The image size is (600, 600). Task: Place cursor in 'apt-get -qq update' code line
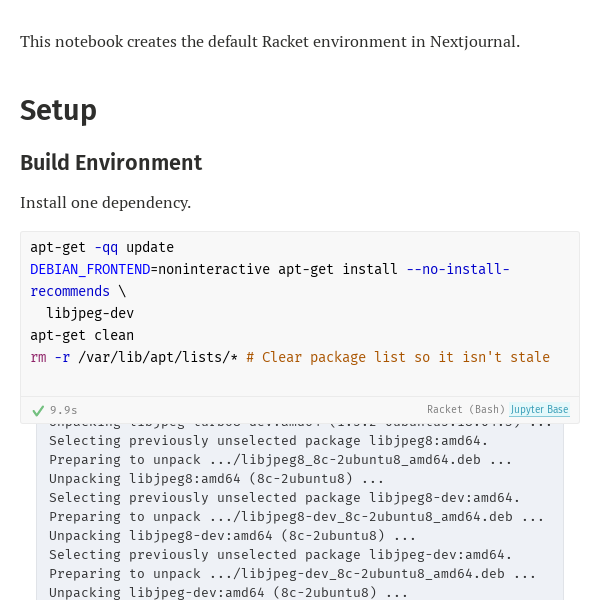[x=102, y=248]
